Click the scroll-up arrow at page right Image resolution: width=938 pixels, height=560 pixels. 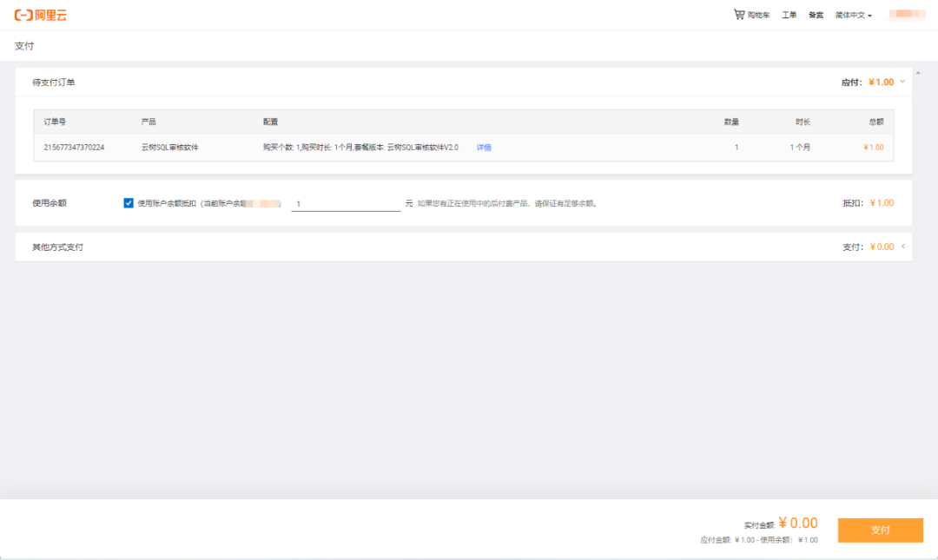click(x=918, y=73)
